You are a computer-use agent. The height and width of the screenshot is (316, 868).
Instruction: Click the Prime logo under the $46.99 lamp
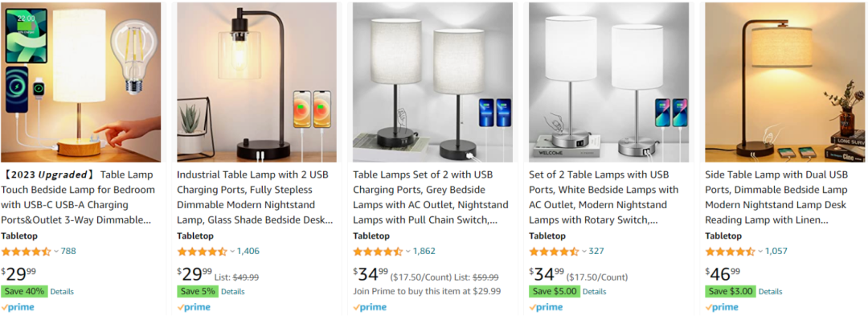pyautogui.click(x=721, y=307)
